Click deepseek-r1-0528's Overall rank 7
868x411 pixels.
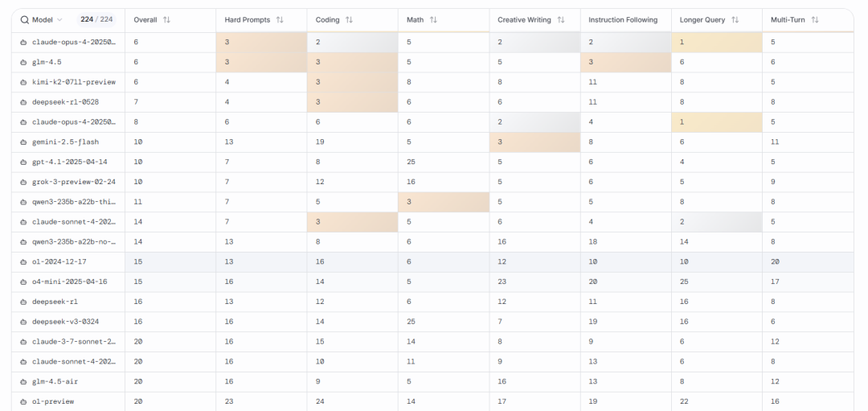click(x=136, y=102)
